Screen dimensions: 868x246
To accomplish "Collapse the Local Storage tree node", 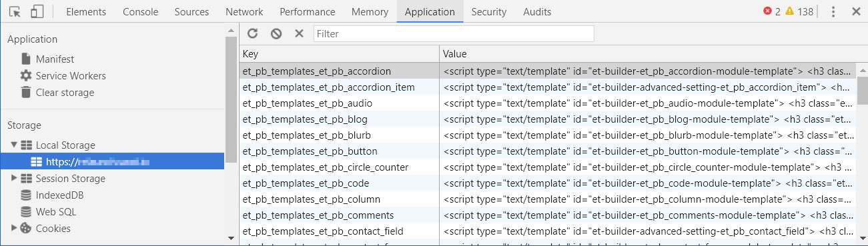I will (x=14, y=145).
